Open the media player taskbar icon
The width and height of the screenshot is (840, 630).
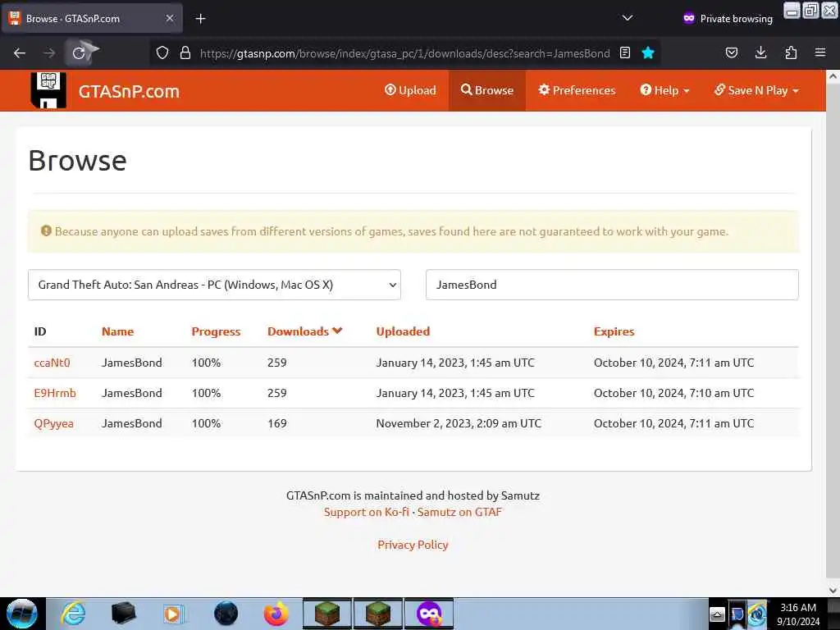174,614
